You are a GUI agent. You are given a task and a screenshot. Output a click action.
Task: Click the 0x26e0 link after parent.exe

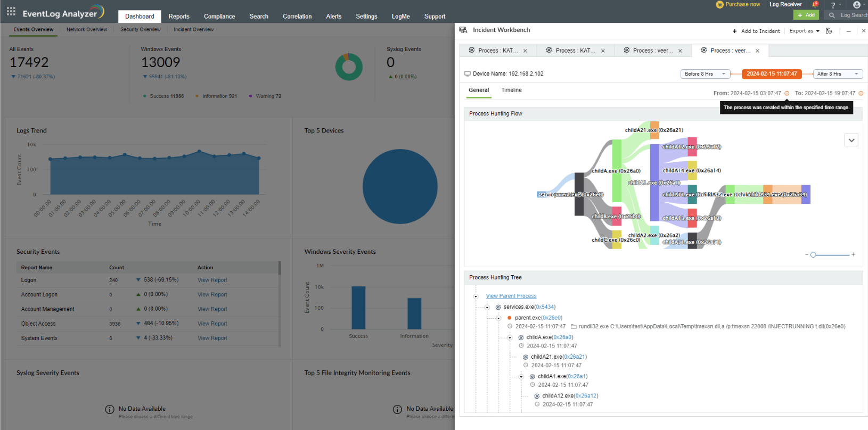click(552, 318)
